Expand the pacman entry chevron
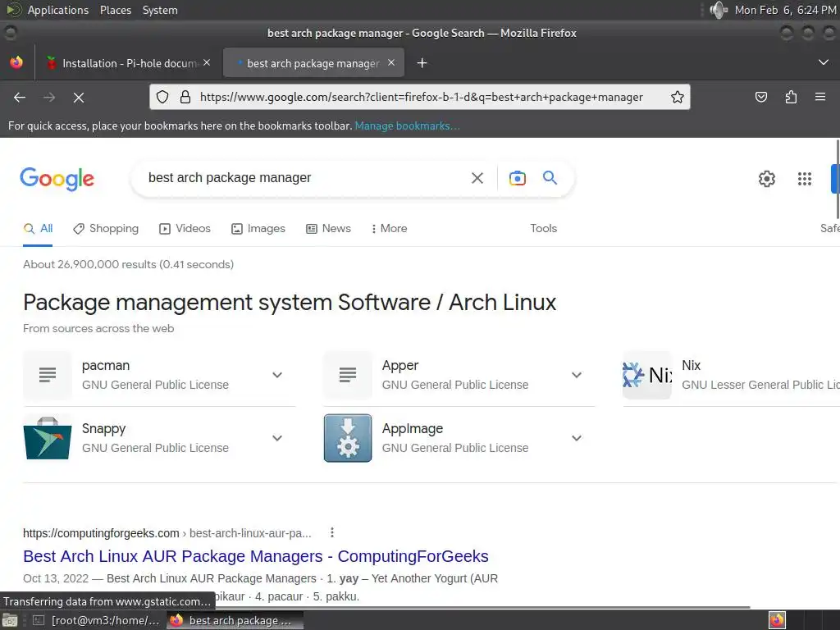 pos(277,375)
